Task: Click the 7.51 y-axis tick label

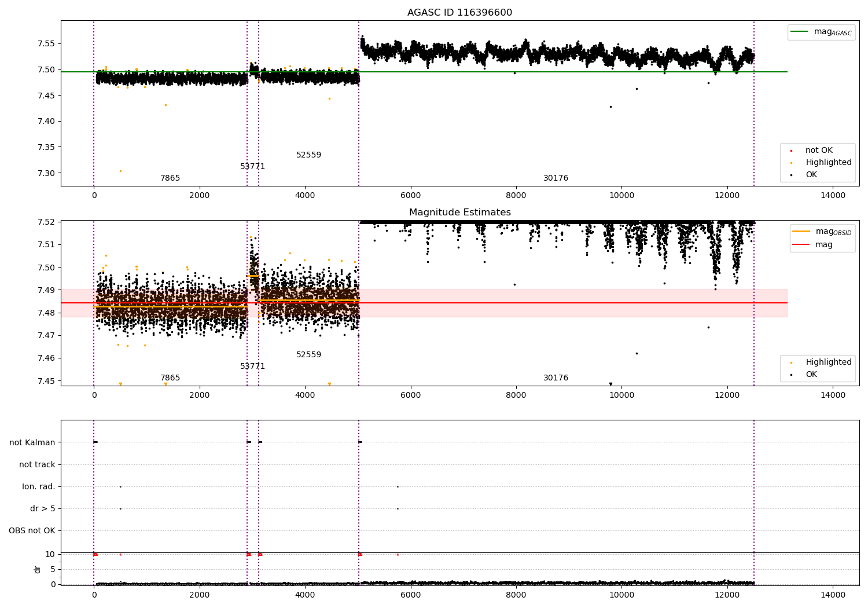Action: point(46,245)
